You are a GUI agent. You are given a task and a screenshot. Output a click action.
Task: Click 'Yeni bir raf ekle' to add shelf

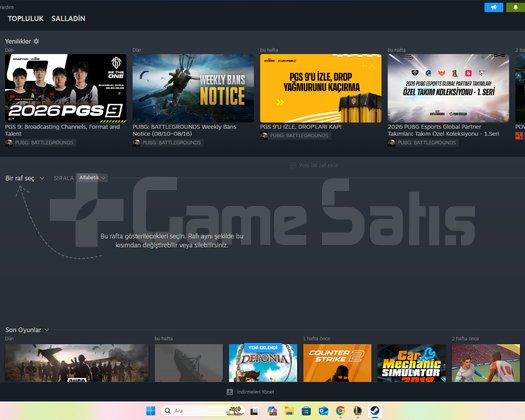[314, 165]
